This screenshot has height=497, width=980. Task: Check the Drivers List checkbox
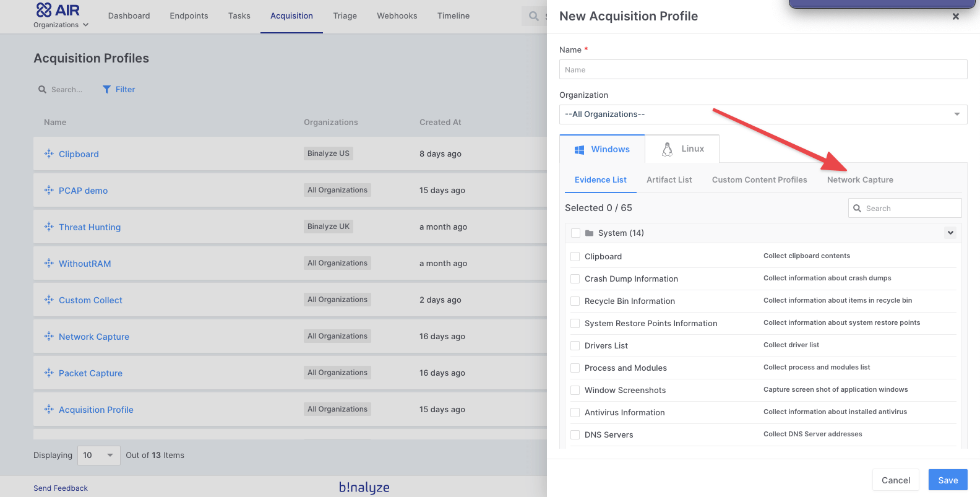point(575,346)
